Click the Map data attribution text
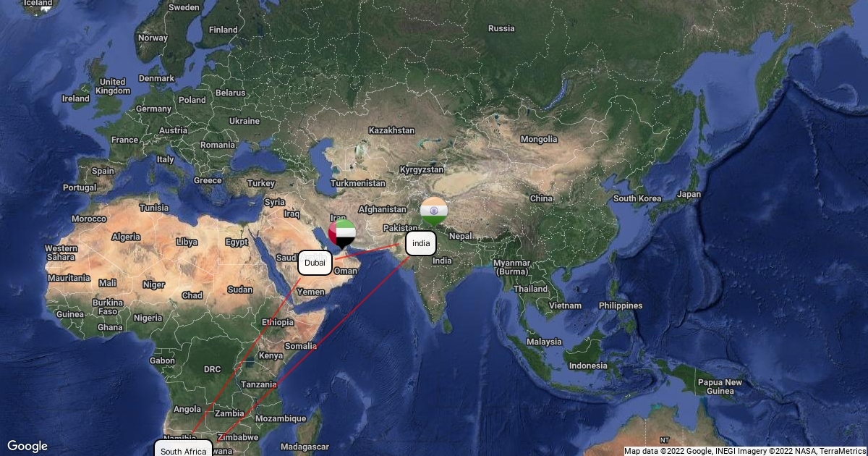 click(x=744, y=451)
